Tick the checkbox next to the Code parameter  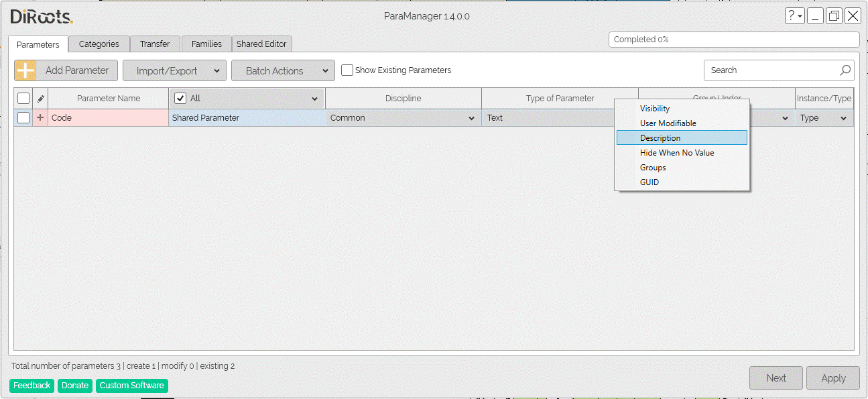tap(23, 117)
